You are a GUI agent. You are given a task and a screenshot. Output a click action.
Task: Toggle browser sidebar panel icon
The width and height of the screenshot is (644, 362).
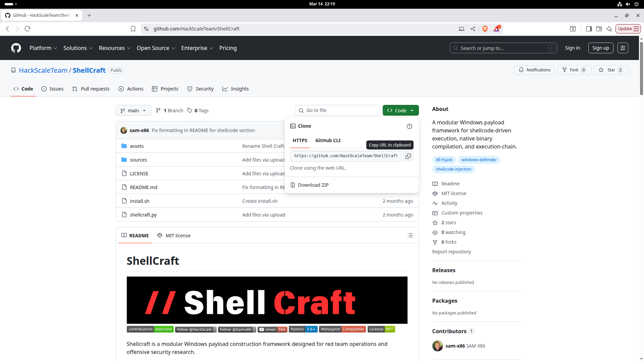589,29
